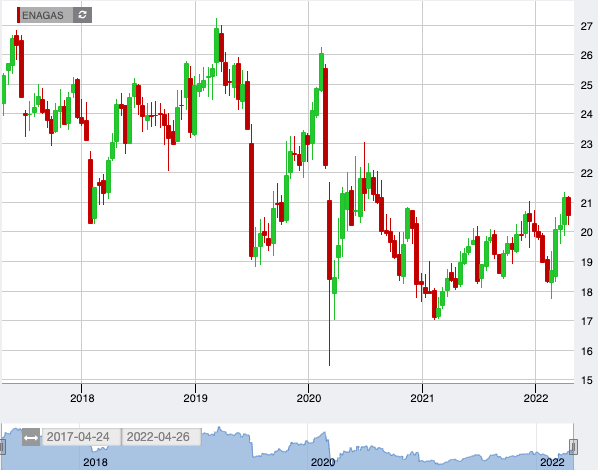Click the 2021 label on the main x-axis
The height and width of the screenshot is (473, 600).
click(422, 398)
